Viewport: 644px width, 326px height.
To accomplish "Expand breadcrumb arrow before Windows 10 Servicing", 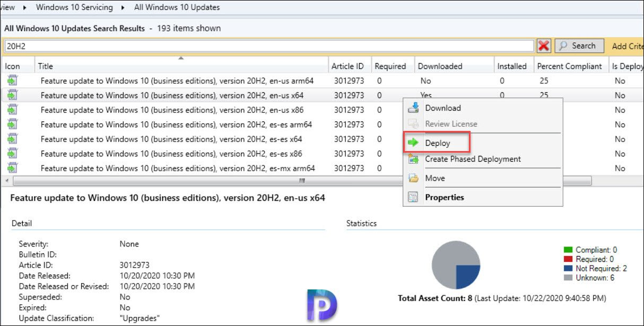I will pos(25,7).
